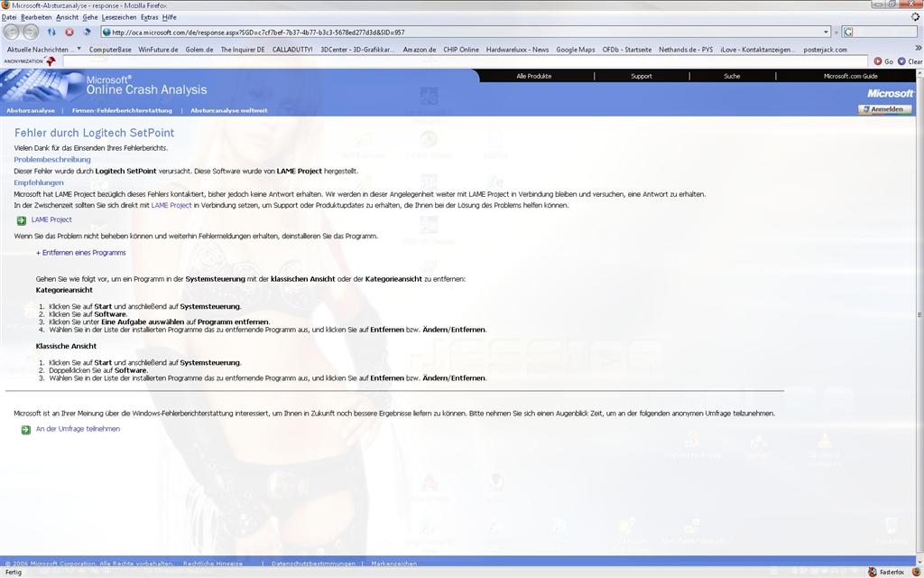Open the CHIP Online bookmark
Image resolution: width=924 pixels, height=578 pixels.
pyautogui.click(x=461, y=50)
